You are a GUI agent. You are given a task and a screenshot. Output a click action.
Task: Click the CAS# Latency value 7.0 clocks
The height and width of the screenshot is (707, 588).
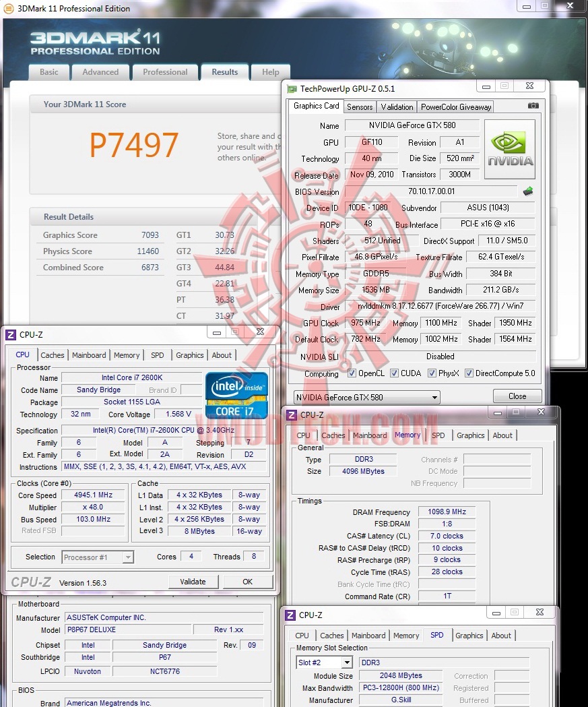(447, 536)
